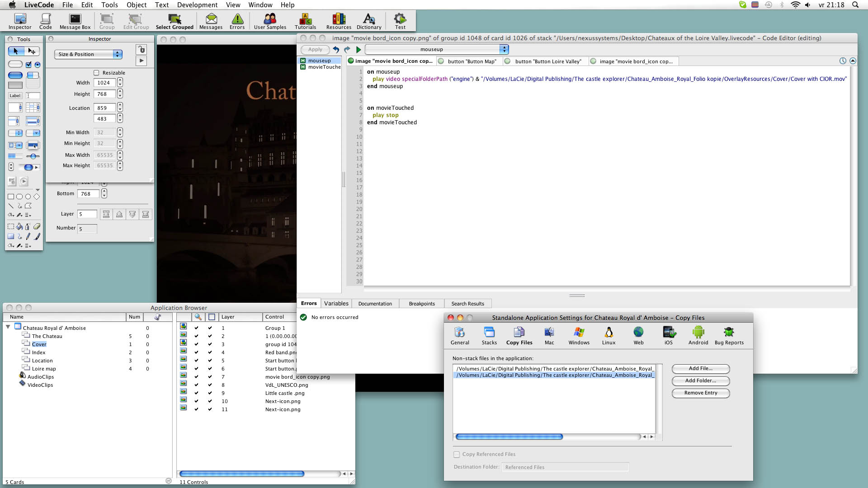Click the horizontal scrollbar under file list
Image resolution: width=868 pixels, height=488 pixels.
pyautogui.click(x=509, y=437)
